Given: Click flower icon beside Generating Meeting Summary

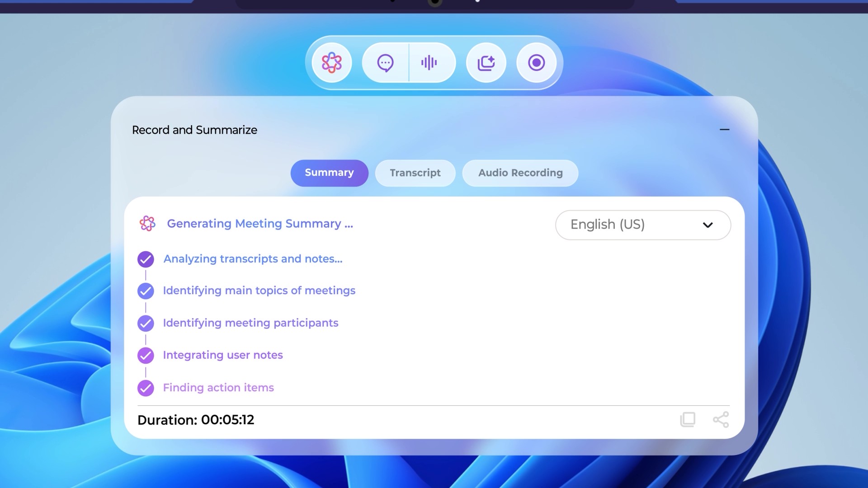Looking at the screenshot, I should point(147,223).
